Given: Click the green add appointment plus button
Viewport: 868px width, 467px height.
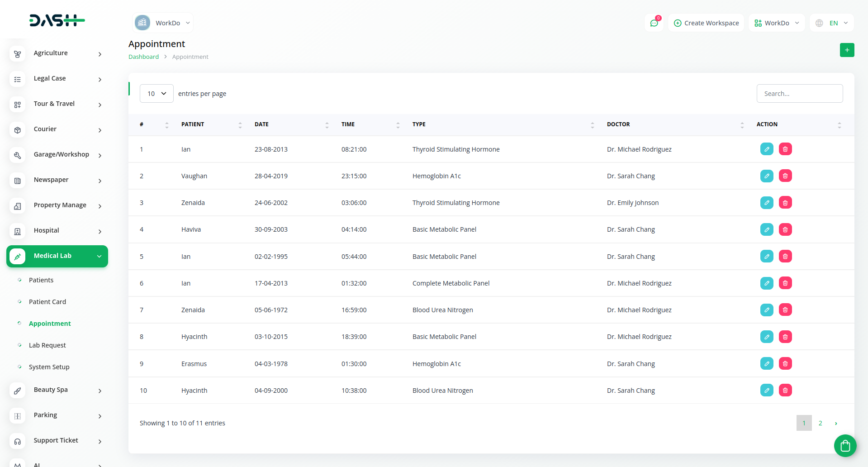Looking at the screenshot, I should click(x=847, y=50).
